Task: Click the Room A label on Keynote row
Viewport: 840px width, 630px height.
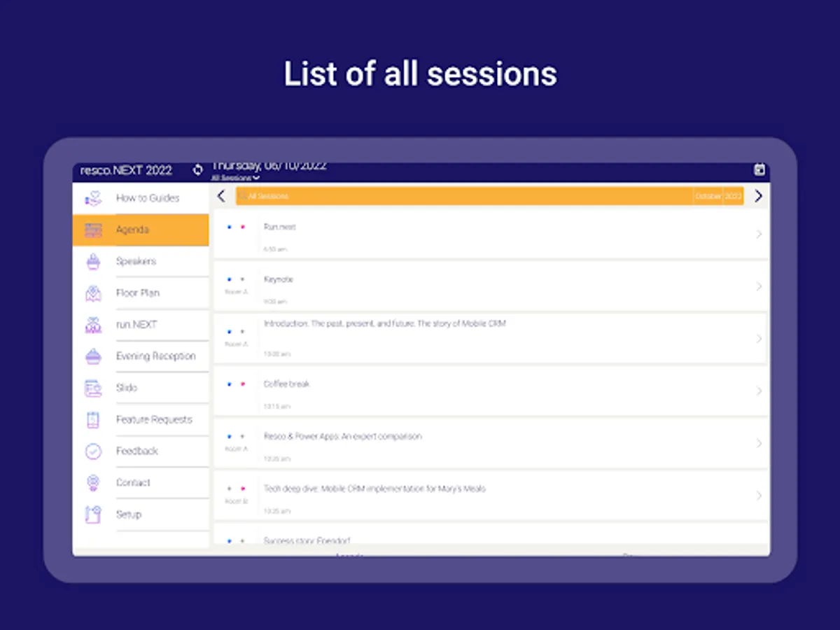Action: (x=236, y=292)
